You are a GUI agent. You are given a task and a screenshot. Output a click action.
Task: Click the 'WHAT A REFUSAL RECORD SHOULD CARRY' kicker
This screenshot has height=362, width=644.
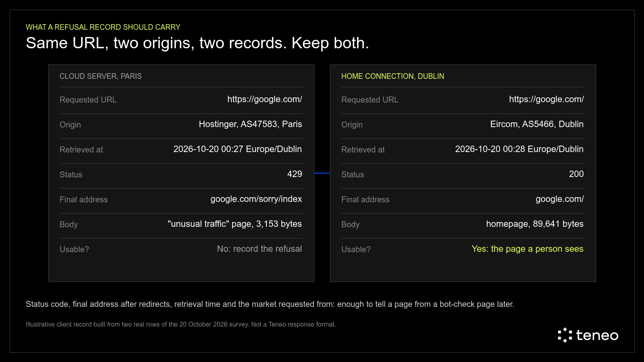(103, 27)
